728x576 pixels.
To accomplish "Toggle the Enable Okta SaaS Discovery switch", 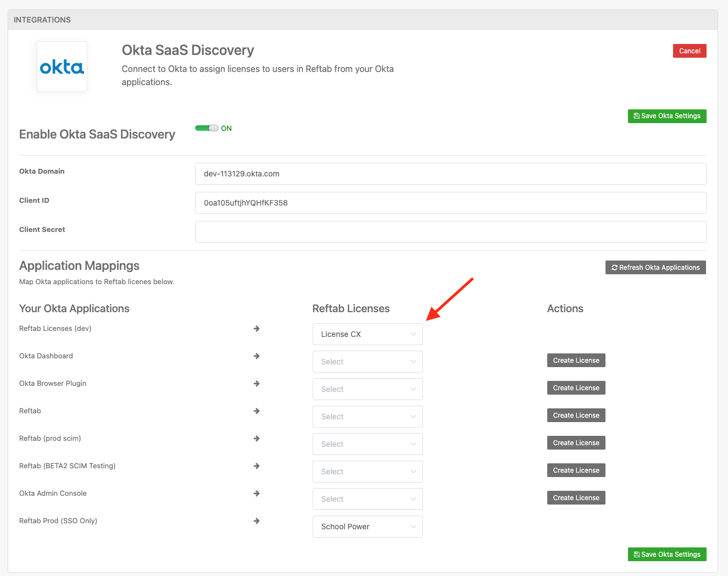I will (x=207, y=128).
